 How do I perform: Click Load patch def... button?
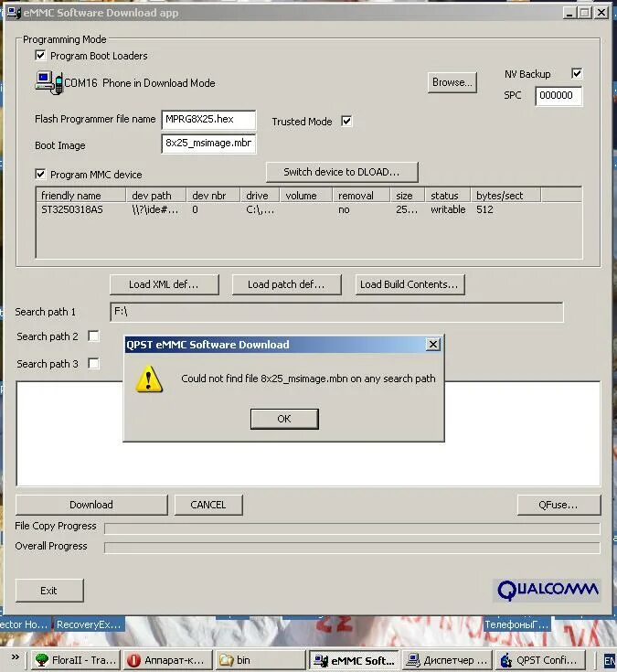pyautogui.click(x=287, y=284)
